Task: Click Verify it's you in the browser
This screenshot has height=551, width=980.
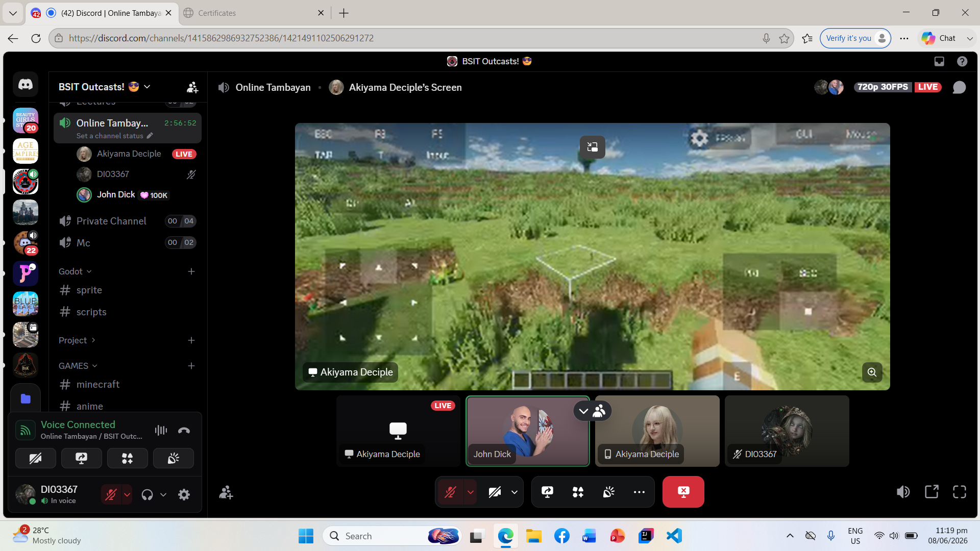Action: (855, 38)
